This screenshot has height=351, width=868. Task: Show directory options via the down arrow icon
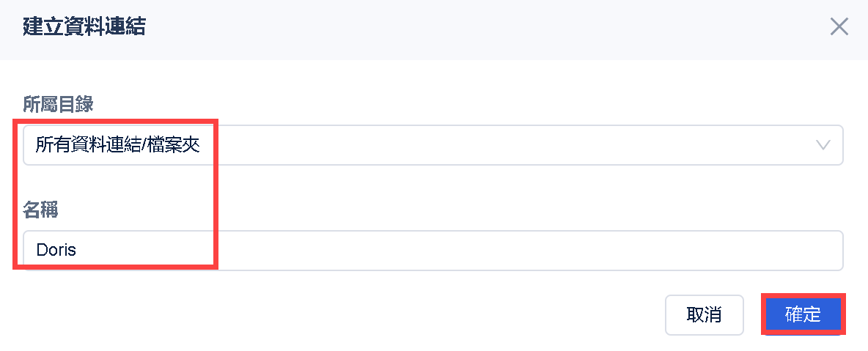click(823, 145)
